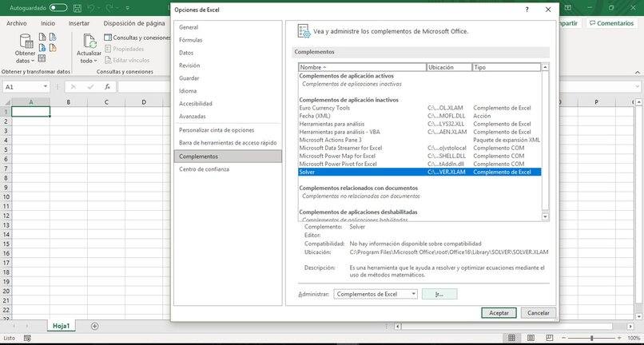
Task: Select the Euro Currency Tools add-in row
Action: click(x=419, y=108)
